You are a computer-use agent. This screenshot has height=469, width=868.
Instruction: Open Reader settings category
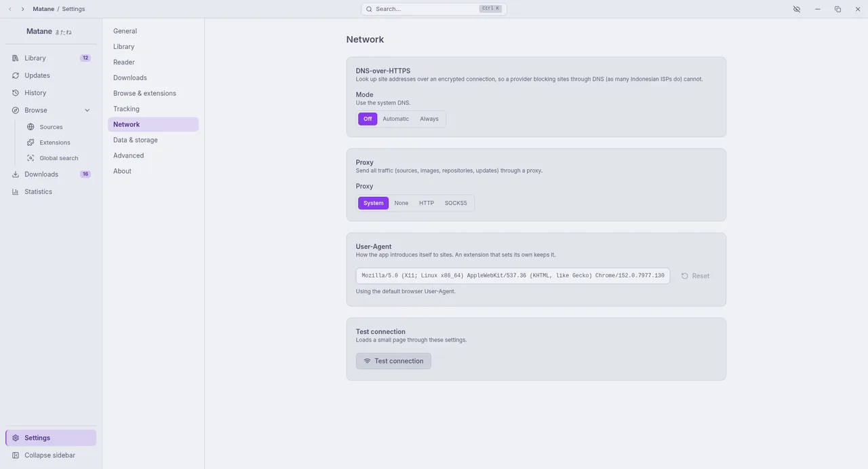(153, 62)
